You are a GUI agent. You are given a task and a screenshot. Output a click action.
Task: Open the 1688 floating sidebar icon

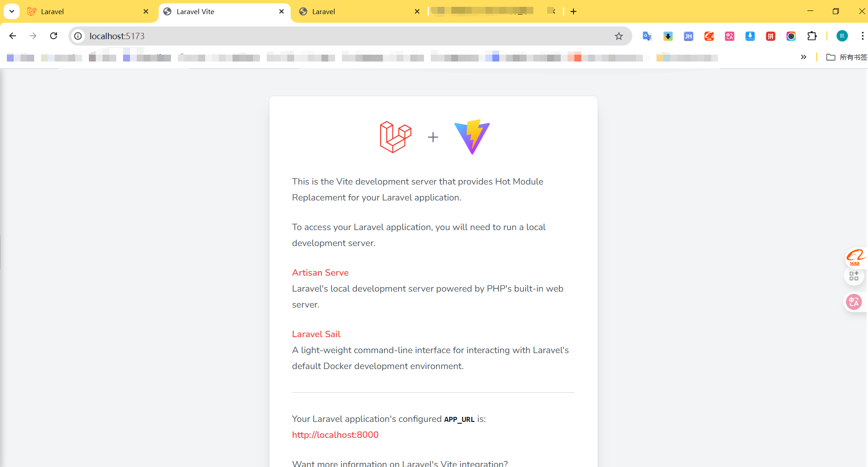855,257
